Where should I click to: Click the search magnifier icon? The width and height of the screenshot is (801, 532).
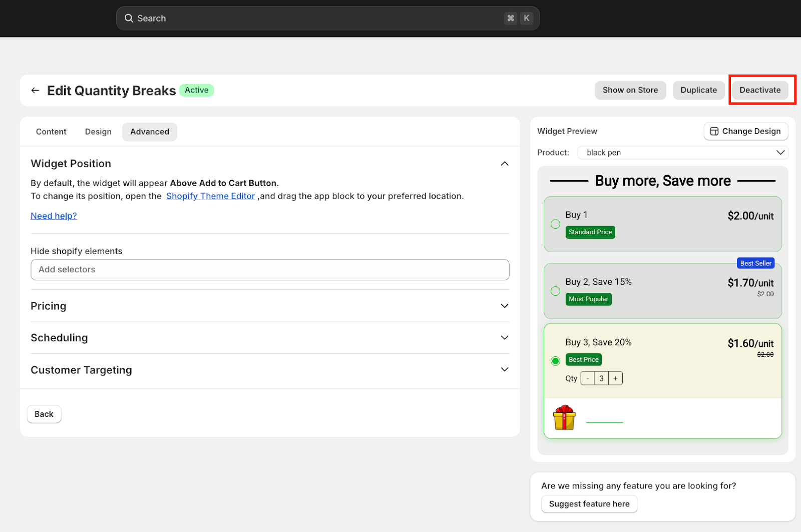(129, 19)
